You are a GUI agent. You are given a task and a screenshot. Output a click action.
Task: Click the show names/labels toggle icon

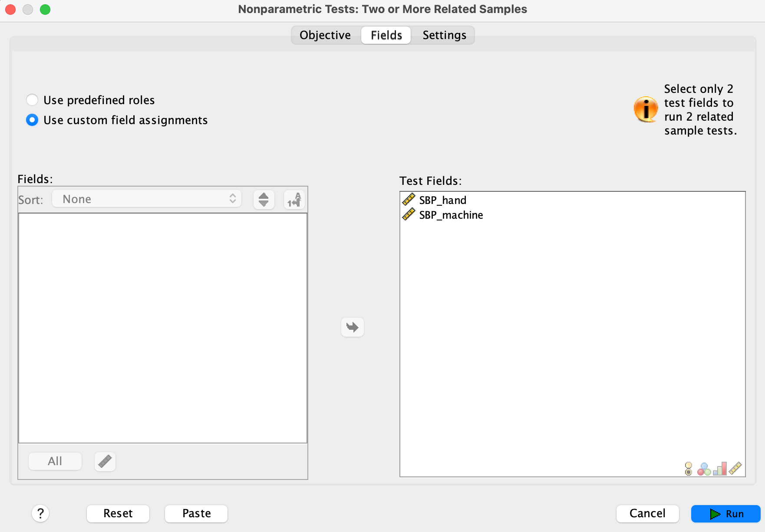pos(294,200)
